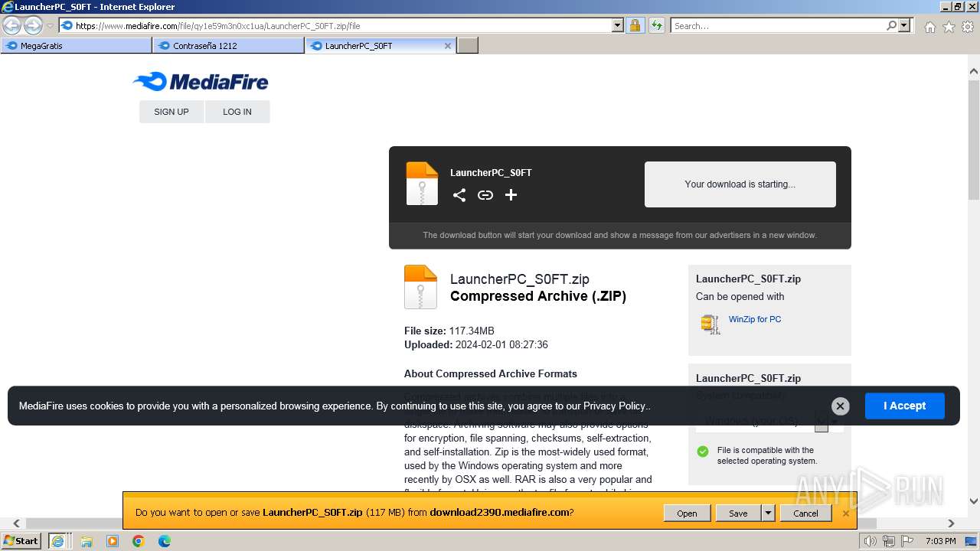Click Cancel in the download bar
The width and height of the screenshot is (980, 551).
point(805,514)
